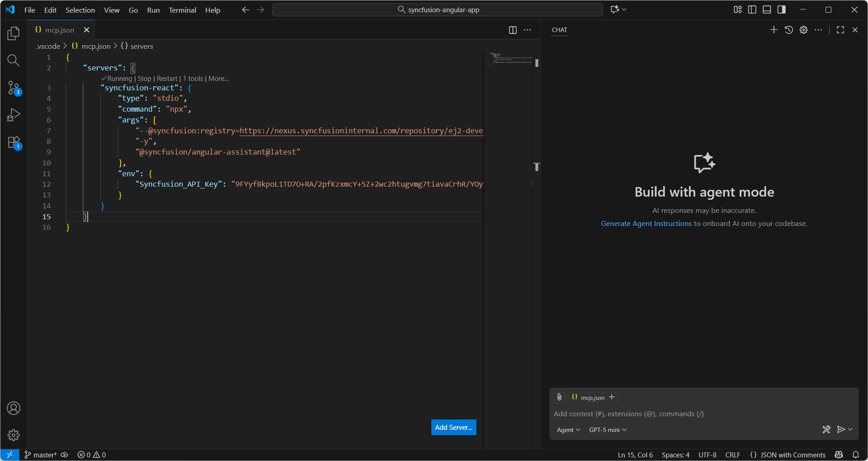Start a new chat session
The image size is (868, 461).
[x=774, y=29]
